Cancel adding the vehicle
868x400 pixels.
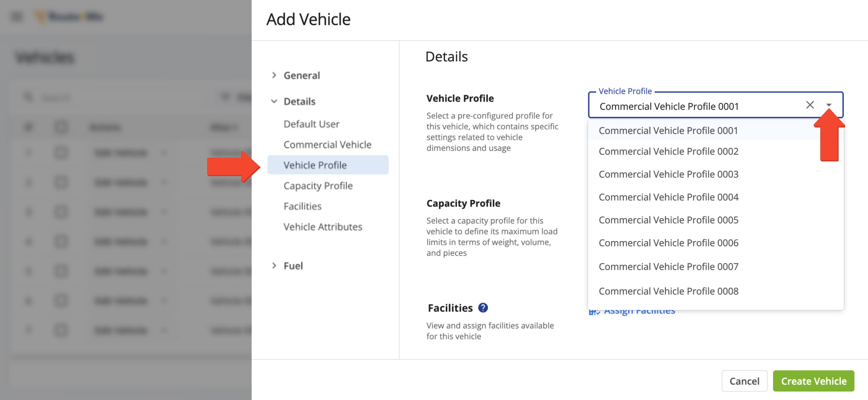tap(744, 381)
